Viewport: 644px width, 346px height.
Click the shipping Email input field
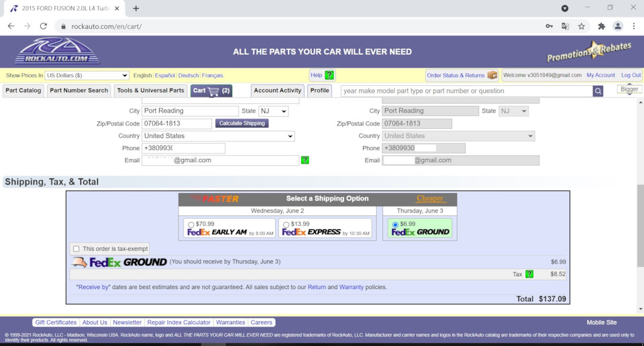(x=220, y=160)
